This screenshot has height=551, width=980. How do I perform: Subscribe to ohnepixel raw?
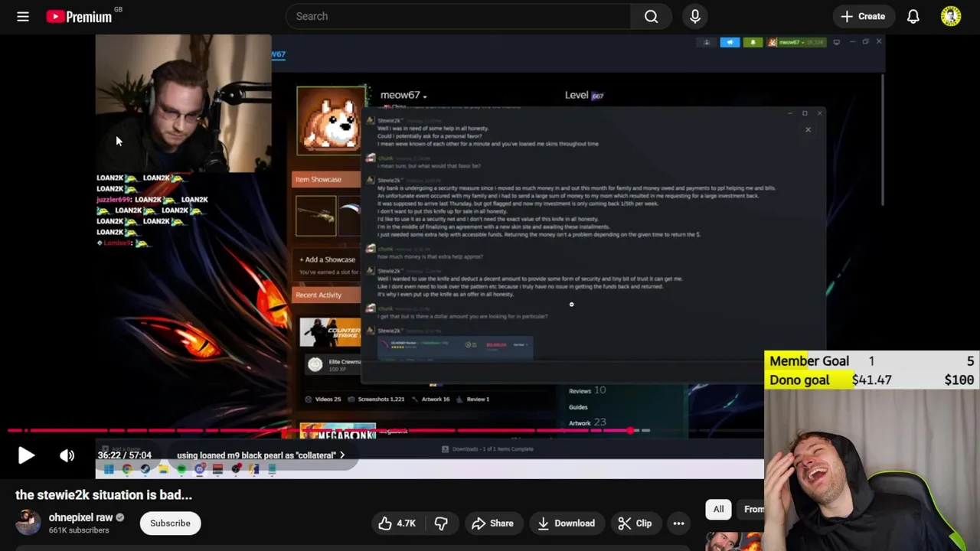(170, 523)
